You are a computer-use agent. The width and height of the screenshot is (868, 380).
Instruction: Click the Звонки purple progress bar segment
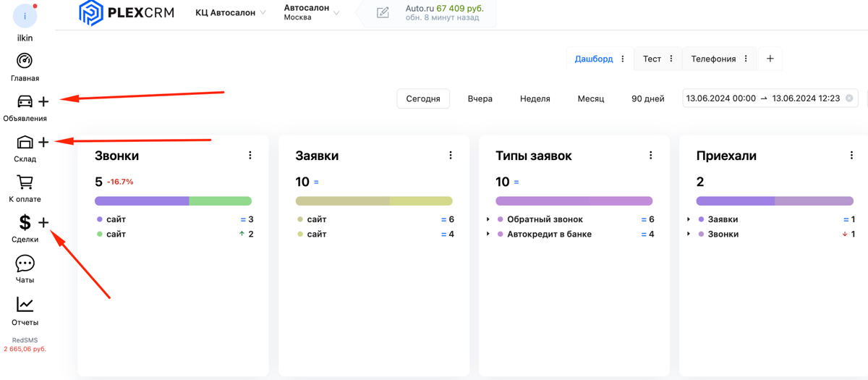coord(142,201)
